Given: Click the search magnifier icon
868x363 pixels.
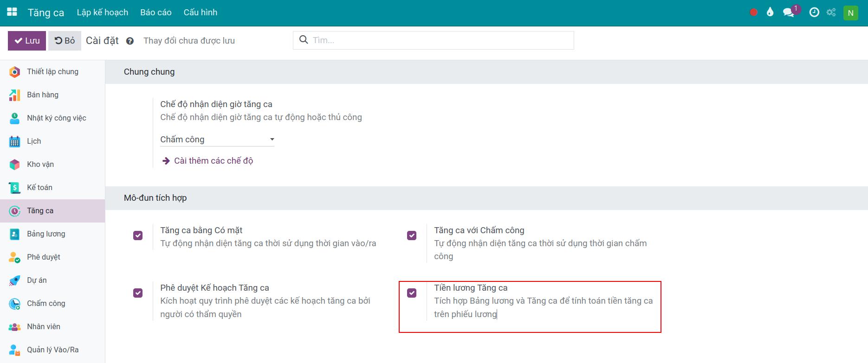Looking at the screenshot, I should (x=304, y=40).
